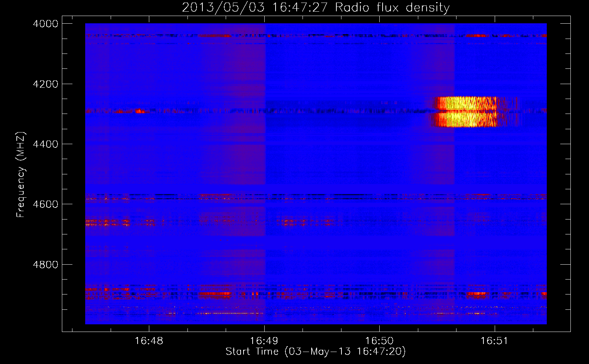589x364 pixels.
Task: Click the 16:51 time tick label
Action: pyautogui.click(x=494, y=341)
